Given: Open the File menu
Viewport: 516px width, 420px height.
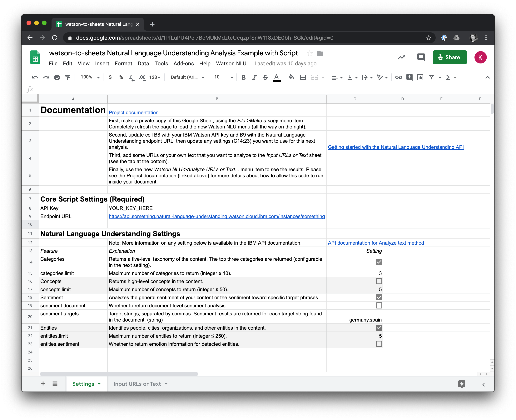Looking at the screenshot, I should point(53,64).
